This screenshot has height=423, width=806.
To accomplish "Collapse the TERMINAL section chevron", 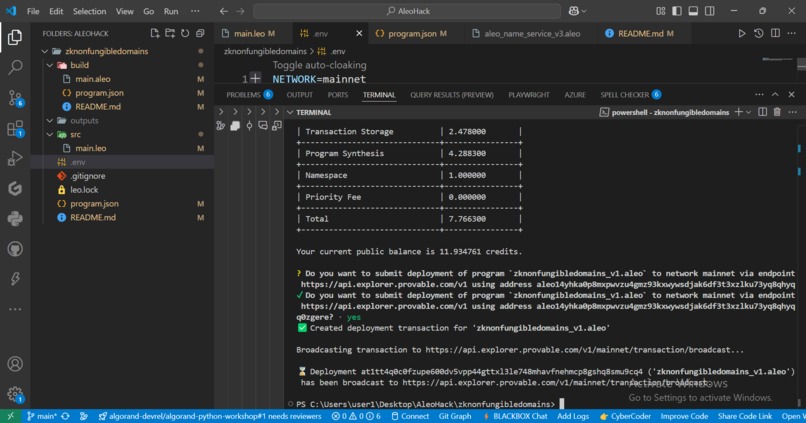I will (x=290, y=112).
